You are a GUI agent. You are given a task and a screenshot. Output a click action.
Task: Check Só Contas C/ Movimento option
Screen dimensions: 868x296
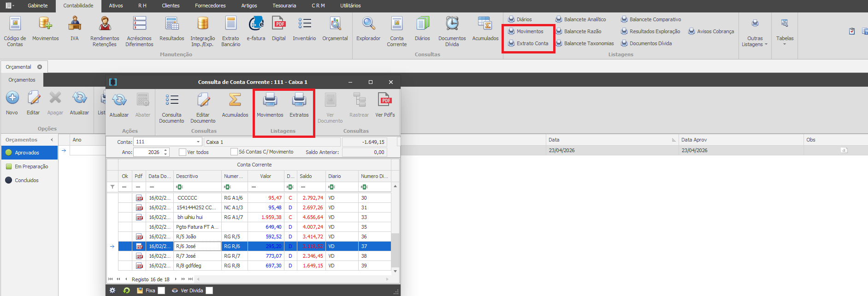(x=234, y=152)
